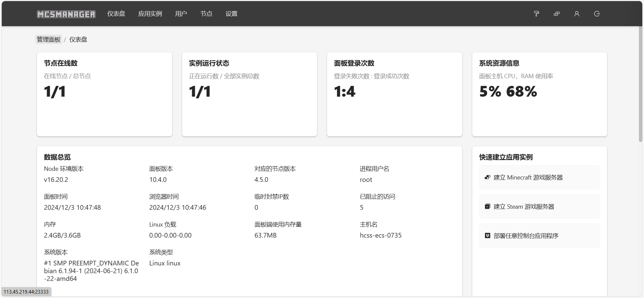Click the 管理面板 breadcrumb link
644x298 pixels.
49,40
